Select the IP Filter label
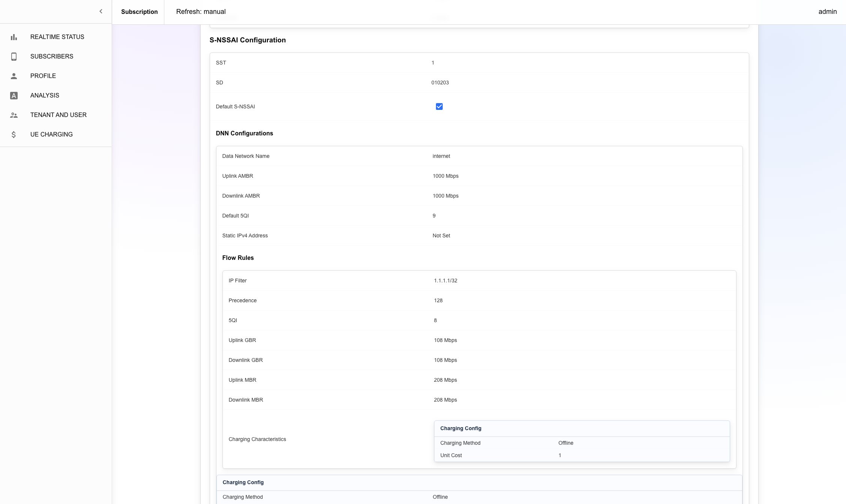 point(237,280)
